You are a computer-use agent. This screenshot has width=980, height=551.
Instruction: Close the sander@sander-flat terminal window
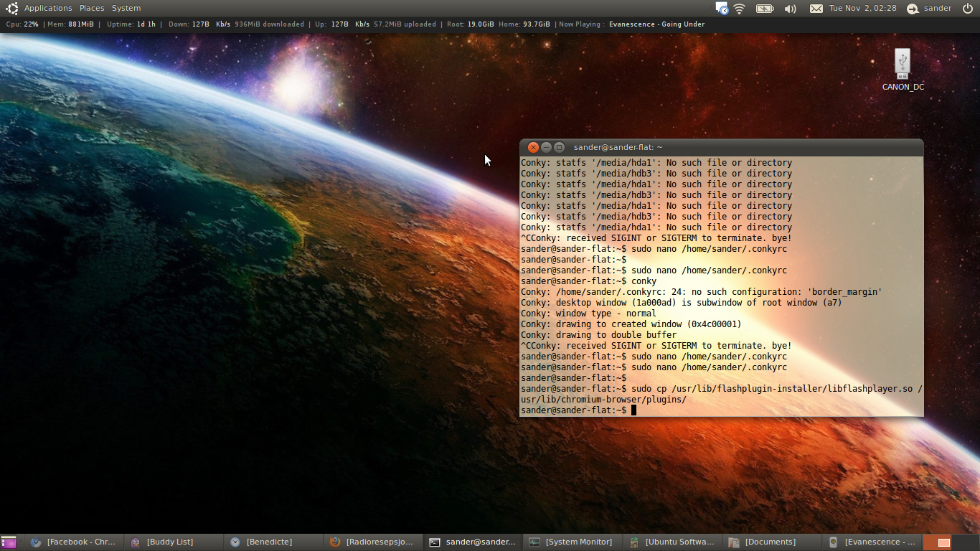click(533, 147)
